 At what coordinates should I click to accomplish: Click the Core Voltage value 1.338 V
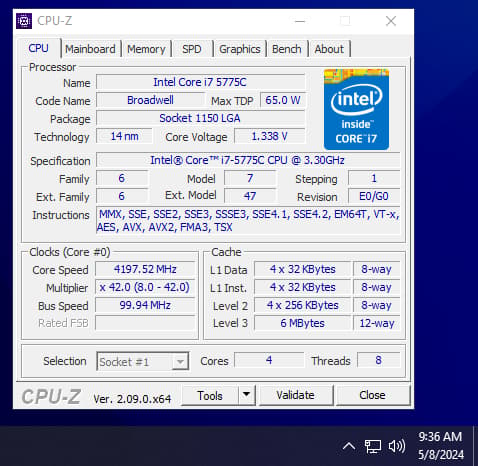coord(270,136)
